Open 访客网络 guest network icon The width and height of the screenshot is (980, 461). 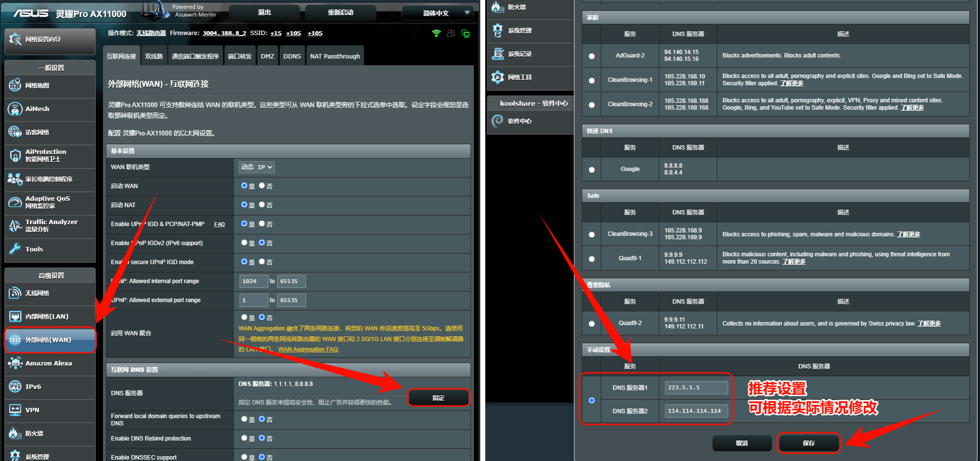point(15,132)
